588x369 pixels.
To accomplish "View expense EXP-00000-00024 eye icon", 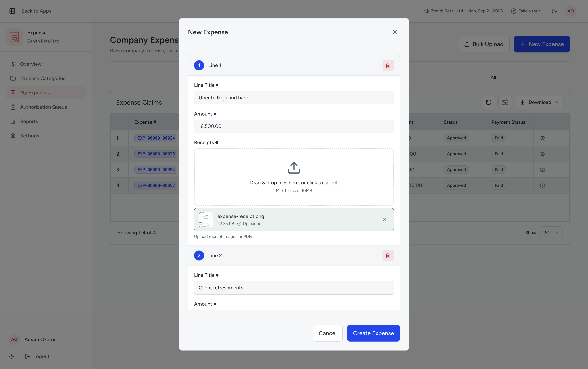I will pos(542,138).
